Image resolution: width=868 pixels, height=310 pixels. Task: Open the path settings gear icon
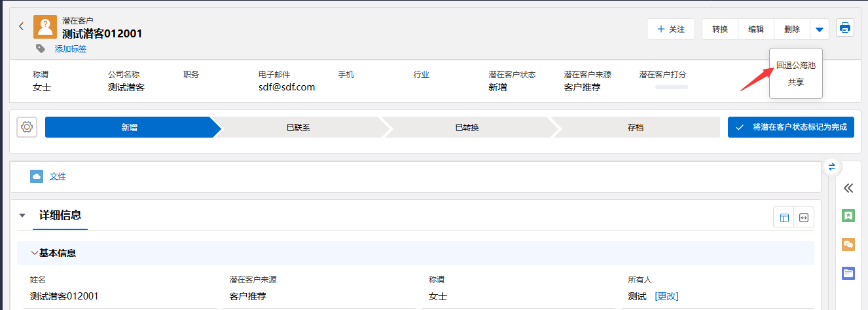[27, 127]
